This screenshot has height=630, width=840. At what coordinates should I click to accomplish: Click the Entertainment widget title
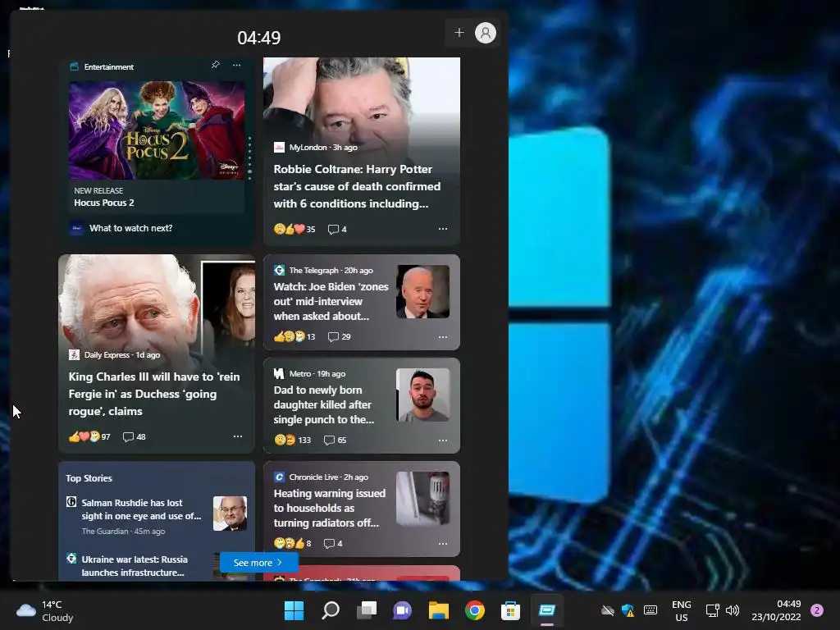click(109, 67)
